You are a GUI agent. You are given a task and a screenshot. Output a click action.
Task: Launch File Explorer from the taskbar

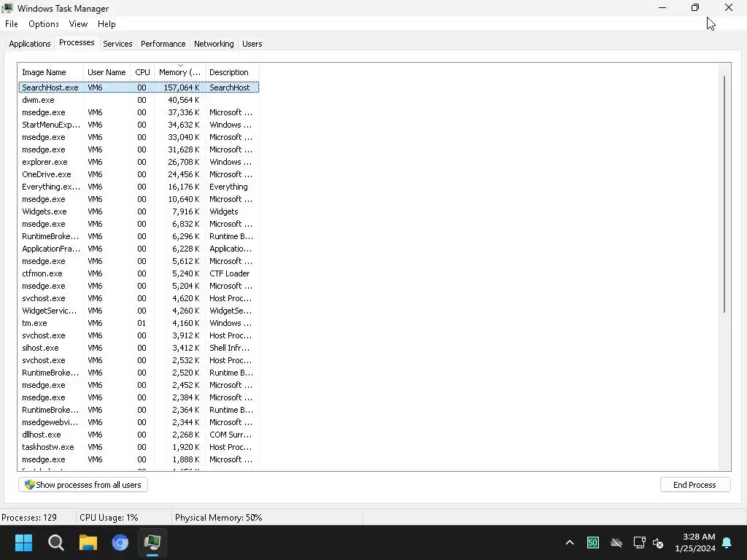click(88, 542)
